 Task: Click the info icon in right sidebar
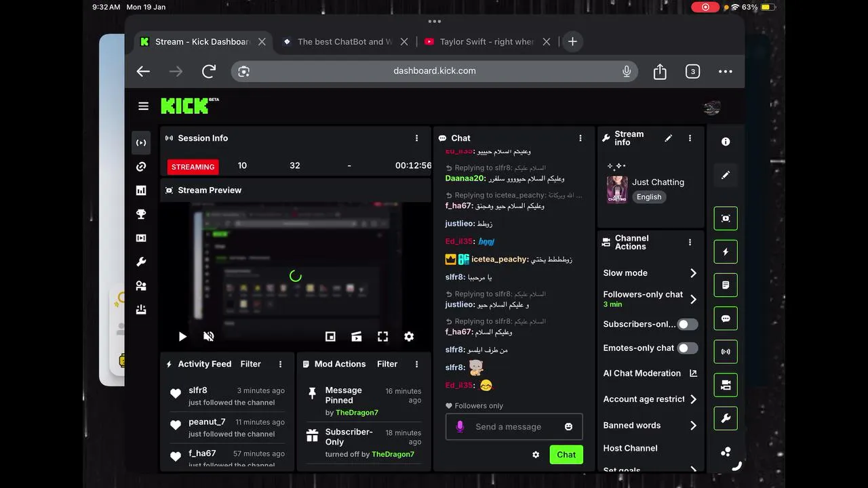tap(726, 142)
